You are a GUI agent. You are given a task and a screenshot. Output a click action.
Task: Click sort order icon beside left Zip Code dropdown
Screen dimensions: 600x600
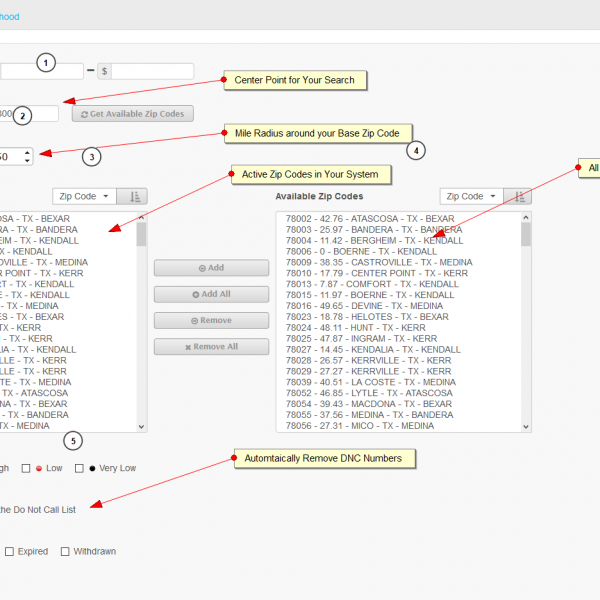coord(137,197)
